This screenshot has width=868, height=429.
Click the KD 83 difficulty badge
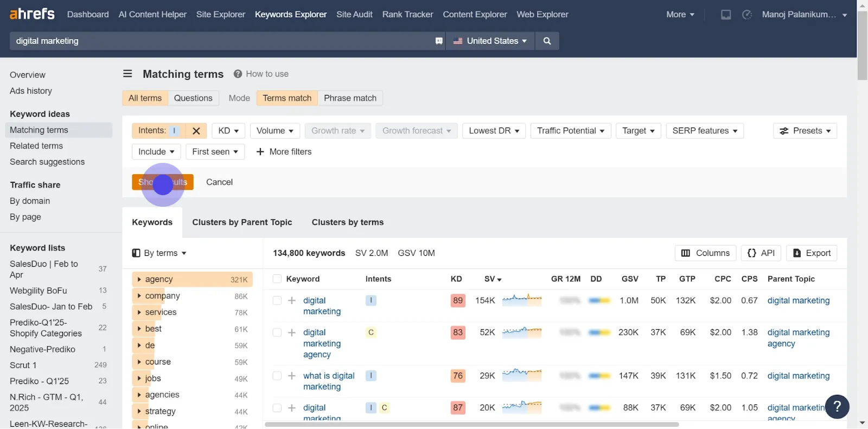[458, 332]
